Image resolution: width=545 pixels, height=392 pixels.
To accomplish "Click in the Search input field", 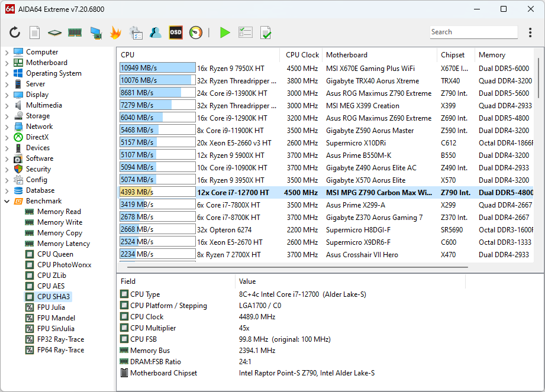I will coord(473,33).
